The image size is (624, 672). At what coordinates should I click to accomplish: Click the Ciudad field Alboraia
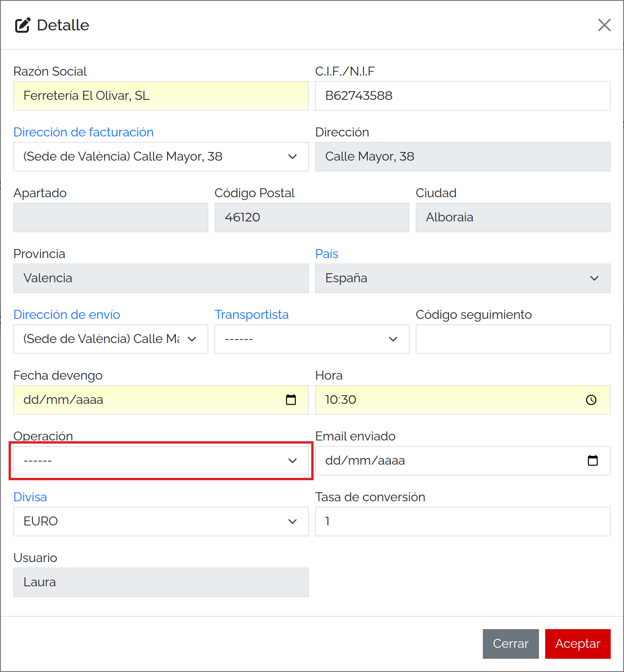click(513, 218)
